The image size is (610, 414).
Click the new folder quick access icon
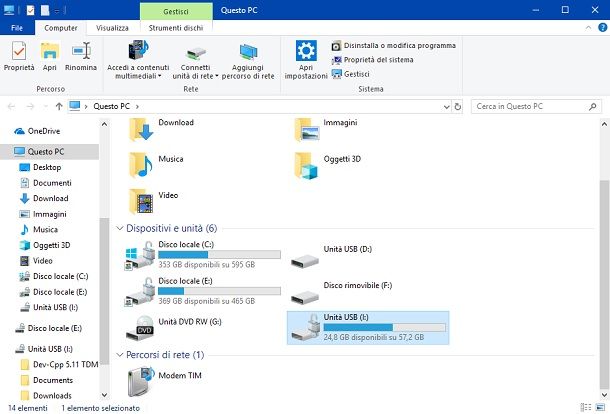point(46,10)
